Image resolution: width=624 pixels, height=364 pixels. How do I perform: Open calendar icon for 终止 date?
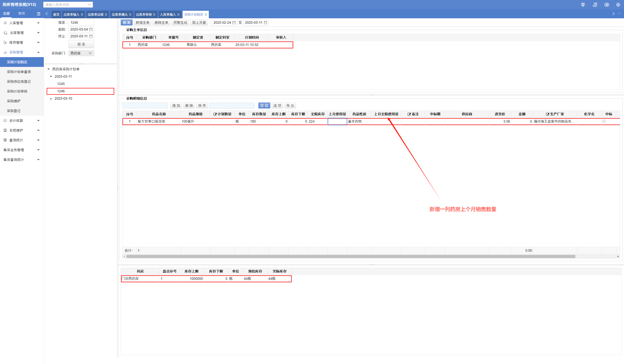pos(91,36)
